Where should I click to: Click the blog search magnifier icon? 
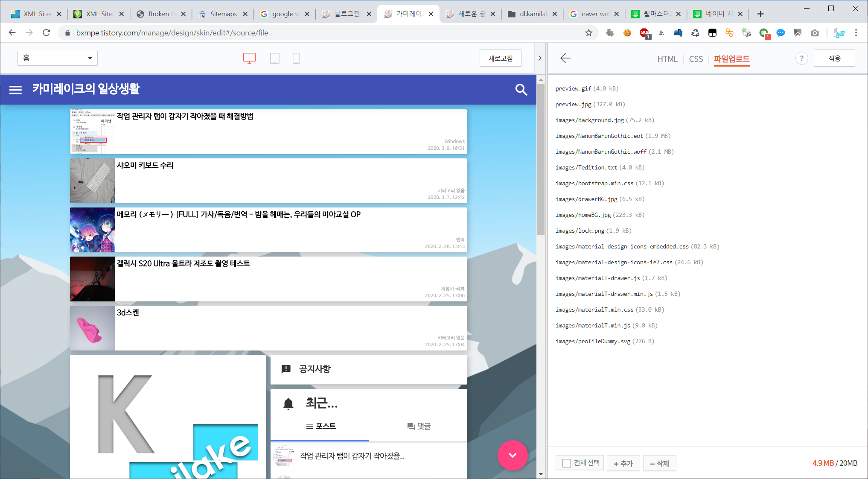[521, 90]
